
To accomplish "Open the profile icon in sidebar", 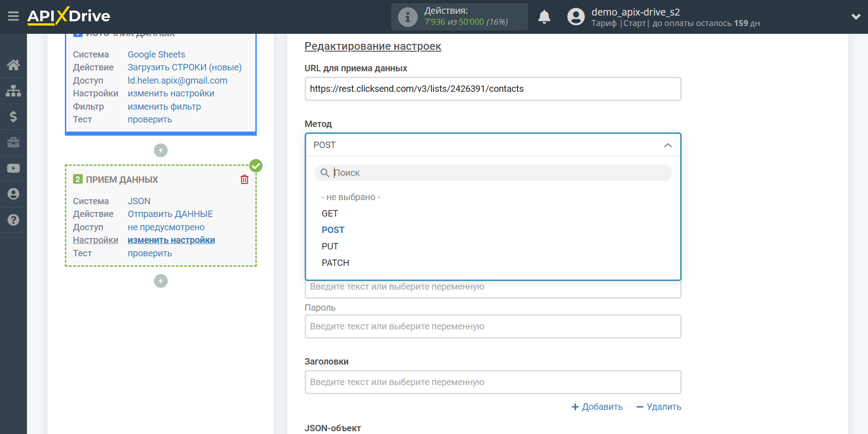I will coord(13,194).
